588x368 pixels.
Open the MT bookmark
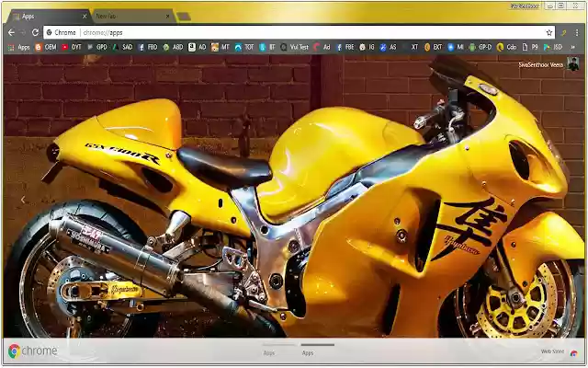click(220, 47)
